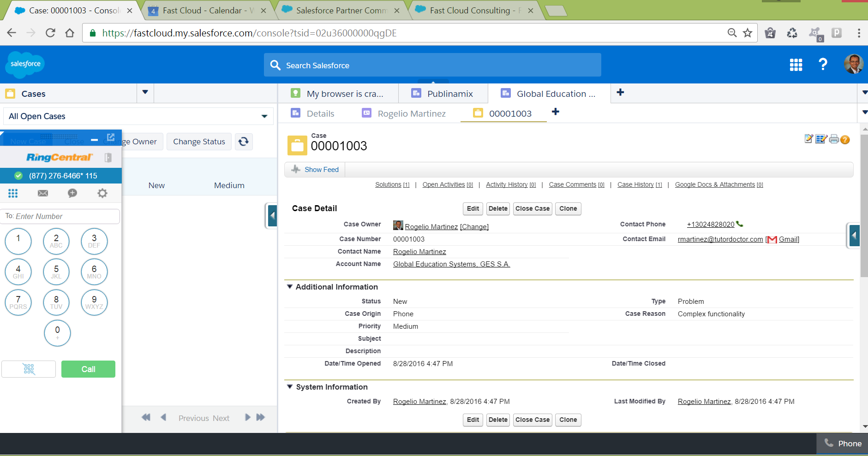868x456 pixels.
Task: Collapse the Additional Information section
Action: tap(290, 286)
